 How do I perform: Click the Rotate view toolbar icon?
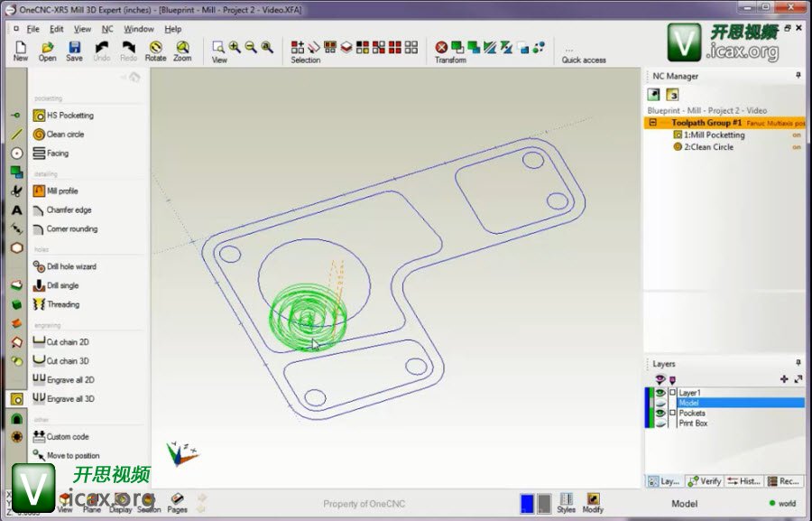point(156,51)
